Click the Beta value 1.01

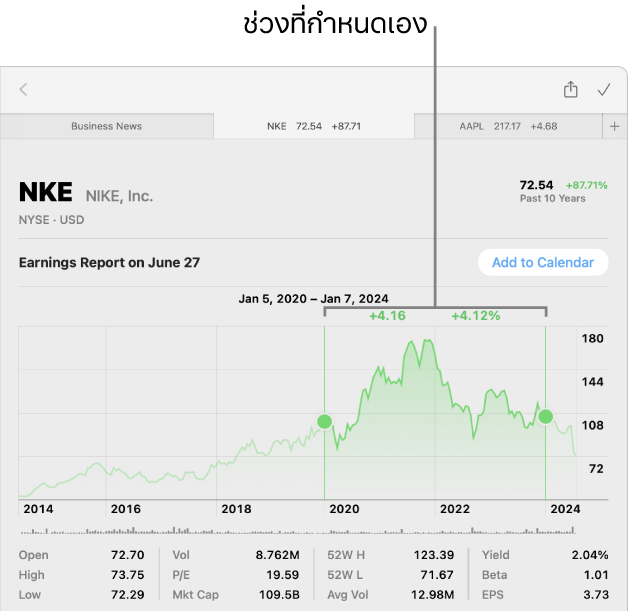(596, 575)
